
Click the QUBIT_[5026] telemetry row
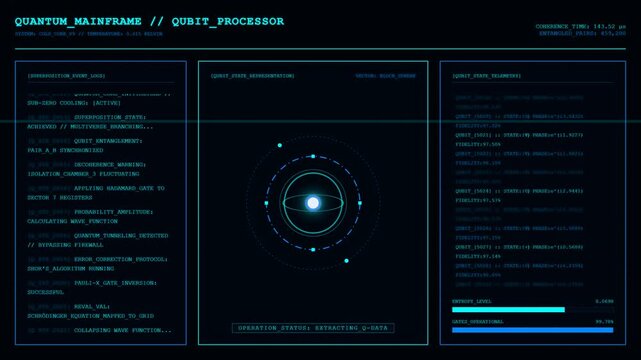coord(519,228)
